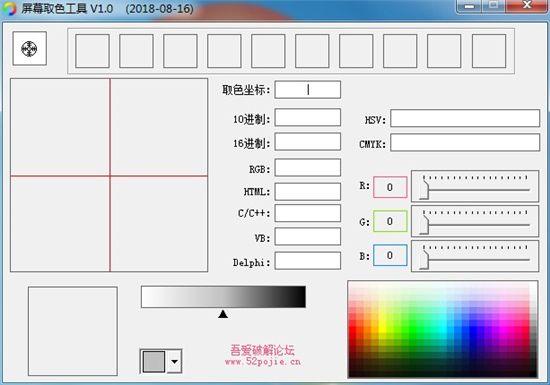The width and height of the screenshot is (550, 385).
Task: Click the C/C++ color value field
Action: (308, 213)
